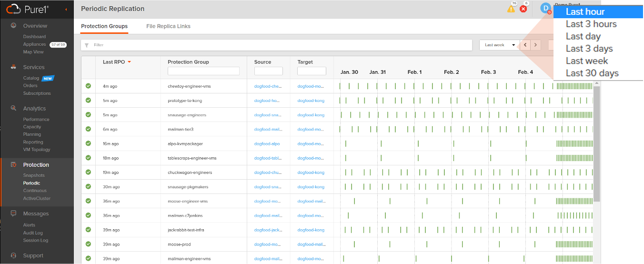
Task: Click the Source column filter box
Action: pyautogui.click(x=269, y=71)
